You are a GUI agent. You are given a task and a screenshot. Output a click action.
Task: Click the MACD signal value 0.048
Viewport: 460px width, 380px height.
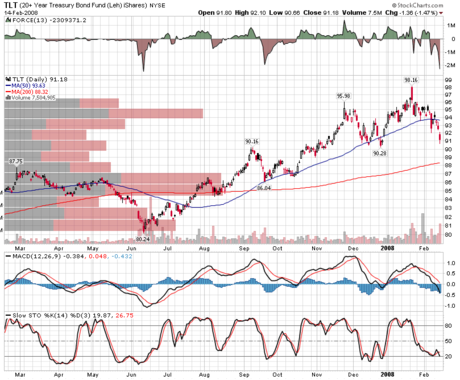[98, 256]
